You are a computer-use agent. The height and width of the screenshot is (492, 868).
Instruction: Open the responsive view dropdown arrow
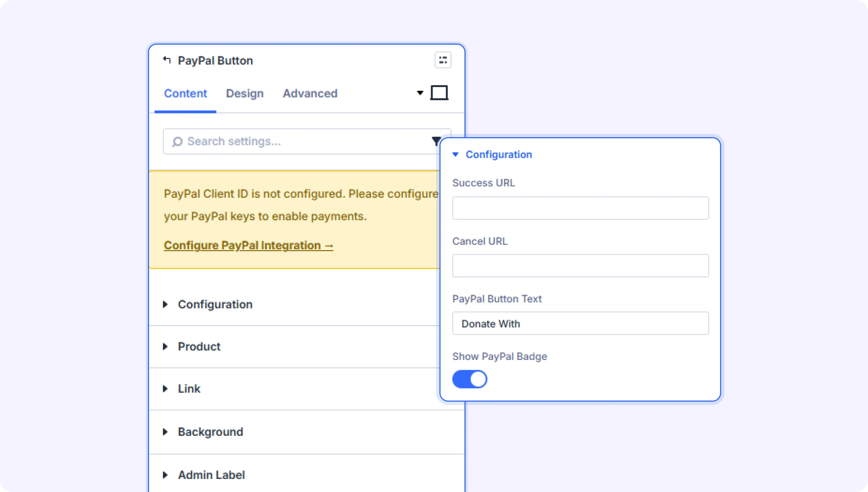click(x=420, y=93)
